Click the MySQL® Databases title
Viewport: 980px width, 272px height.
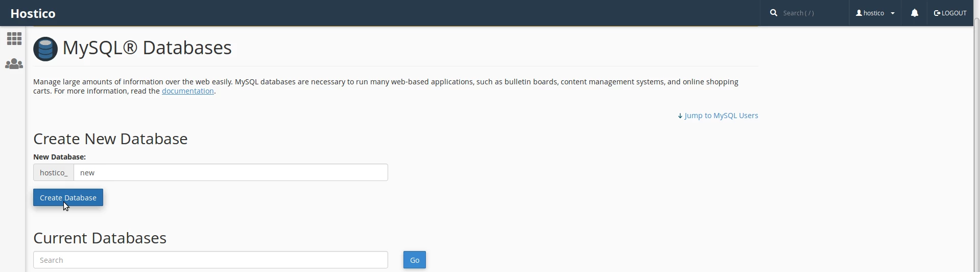[x=147, y=48]
